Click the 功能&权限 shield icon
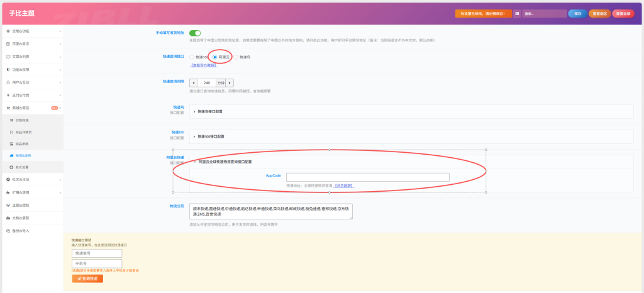The image size is (644, 293). click(x=8, y=70)
